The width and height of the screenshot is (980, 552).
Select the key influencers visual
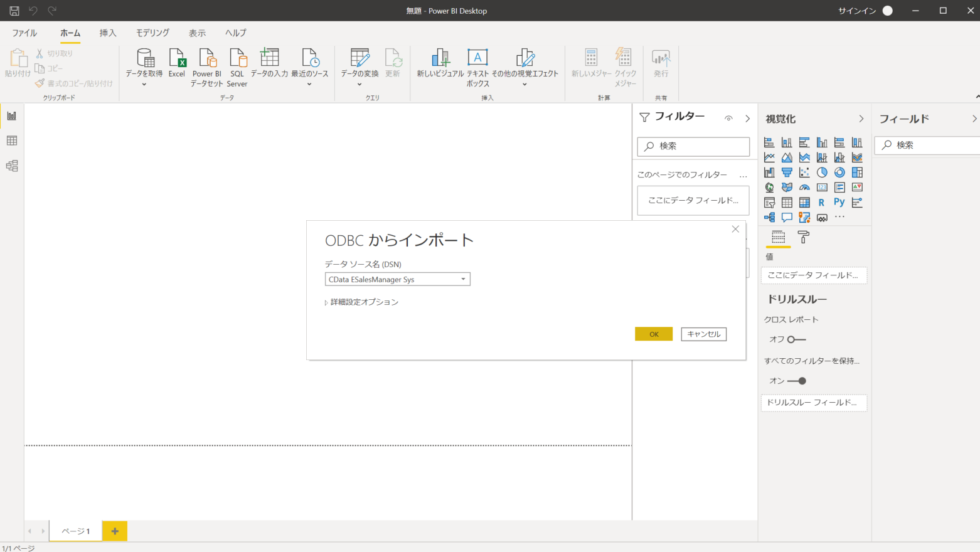pos(857,203)
